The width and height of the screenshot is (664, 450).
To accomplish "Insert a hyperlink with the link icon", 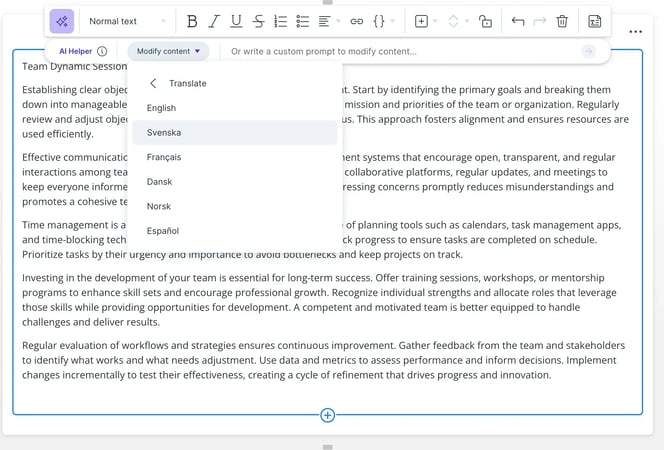I will click(357, 21).
